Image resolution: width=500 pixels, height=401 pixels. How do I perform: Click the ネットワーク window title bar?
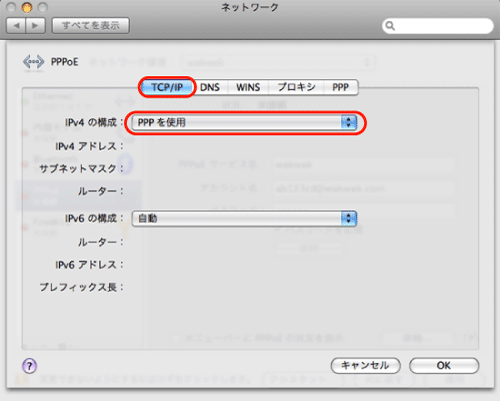(x=250, y=7)
